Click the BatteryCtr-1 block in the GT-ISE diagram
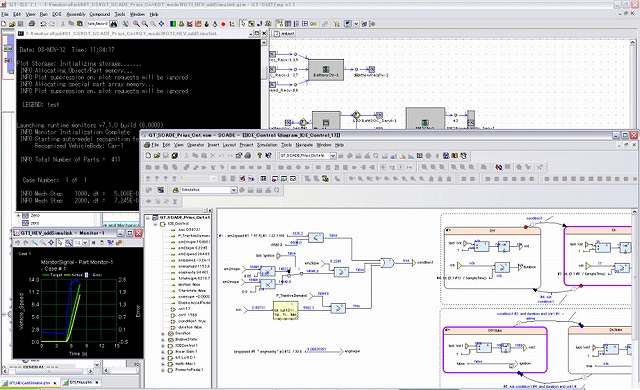The width and height of the screenshot is (640, 390). (x=325, y=70)
